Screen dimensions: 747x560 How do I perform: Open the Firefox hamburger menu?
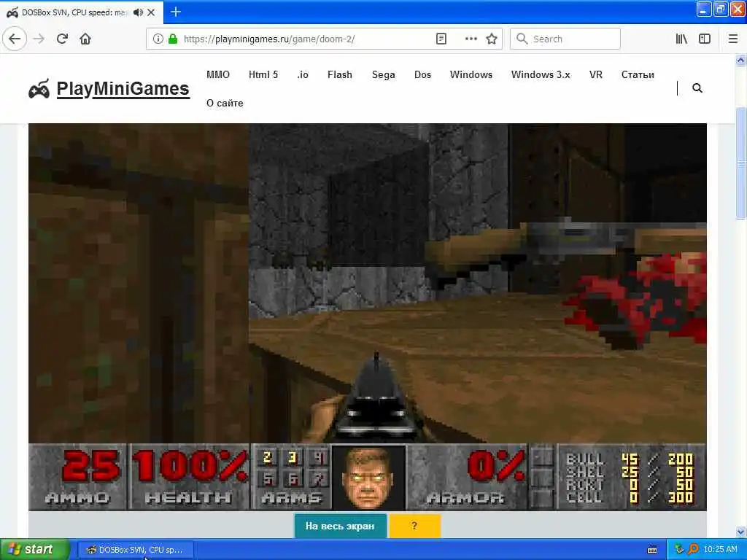733,39
